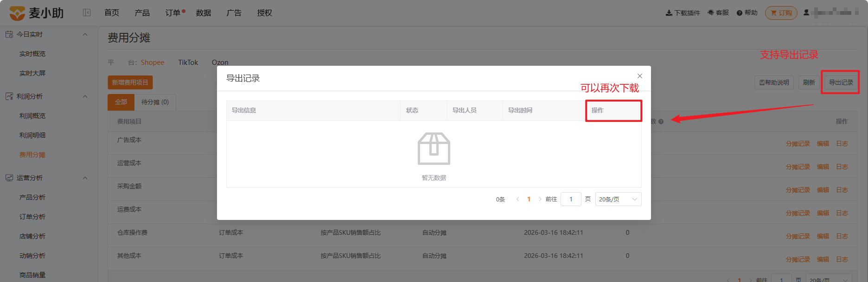Open 实时概览 in the sidebar
This screenshot has width=868, height=282.
click(32, 54)
